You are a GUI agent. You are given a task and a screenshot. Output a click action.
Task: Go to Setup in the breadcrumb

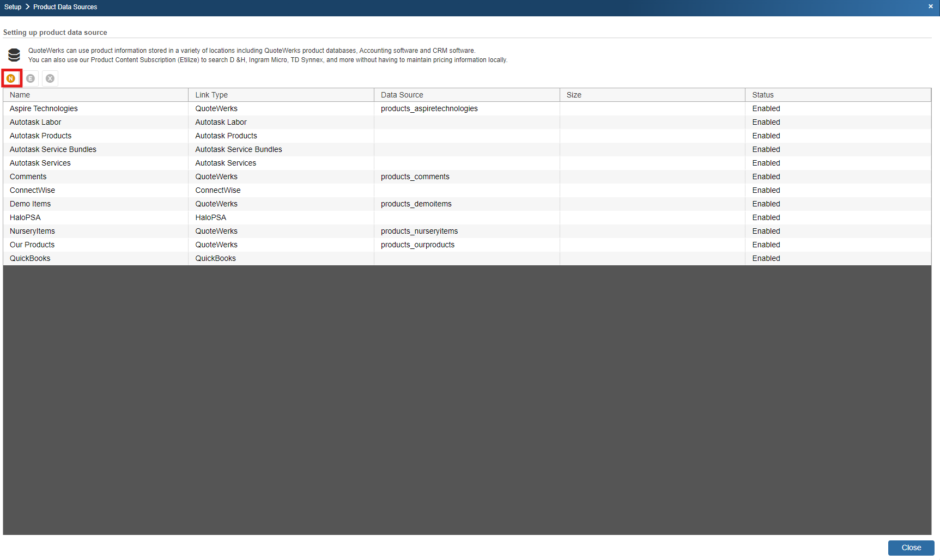[x=13, y=7]
